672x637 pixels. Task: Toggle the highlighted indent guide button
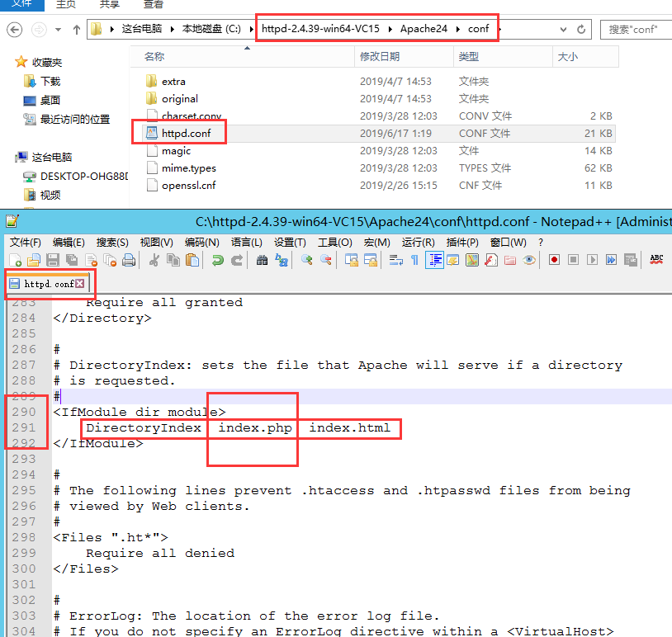[434, 260]
